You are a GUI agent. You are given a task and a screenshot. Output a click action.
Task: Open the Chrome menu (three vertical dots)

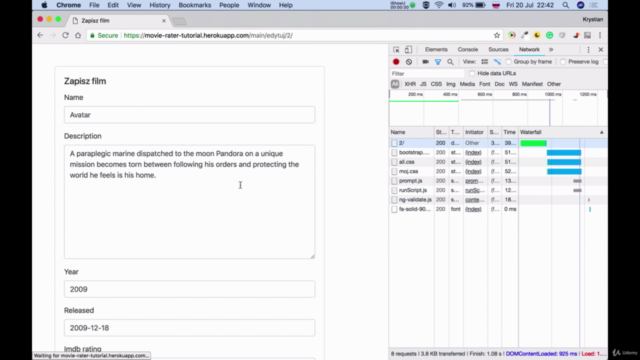(600, 36)
